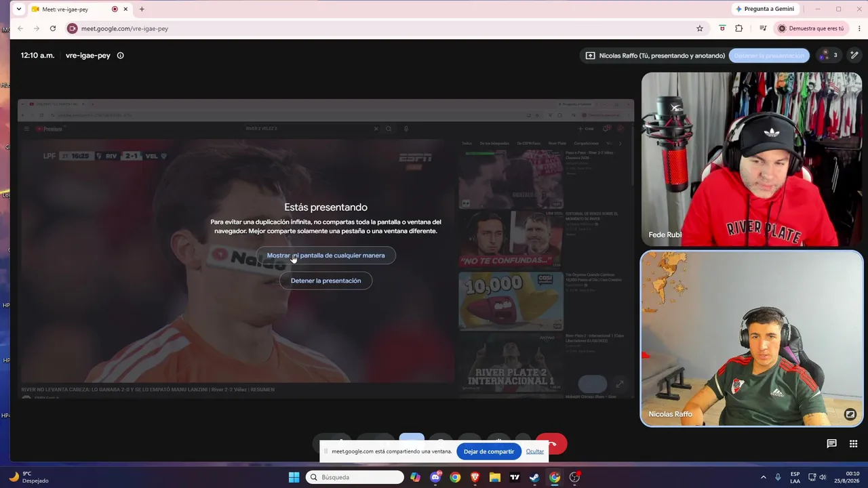868x488 pixels.
Task: Open the meeting details info icon
Action: tap(121, 56)
